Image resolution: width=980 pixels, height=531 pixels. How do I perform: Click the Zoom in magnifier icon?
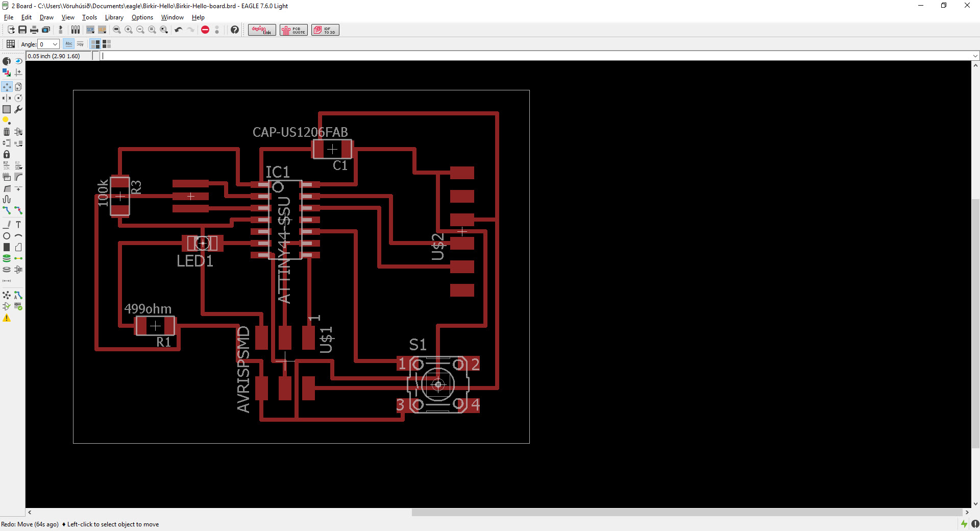[x=129, y=30]
